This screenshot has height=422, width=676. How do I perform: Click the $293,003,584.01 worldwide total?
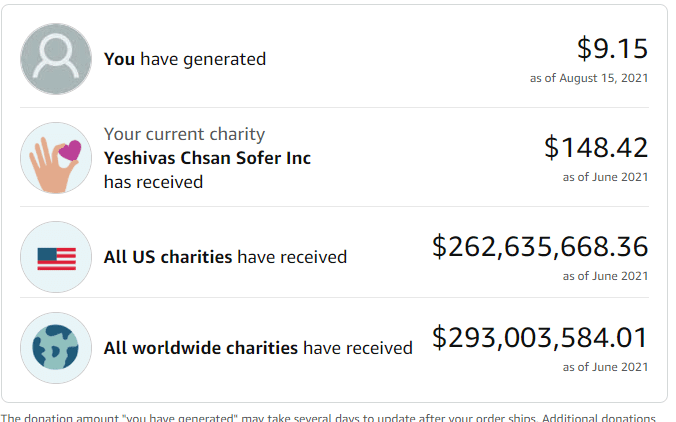tap(540, 337)
